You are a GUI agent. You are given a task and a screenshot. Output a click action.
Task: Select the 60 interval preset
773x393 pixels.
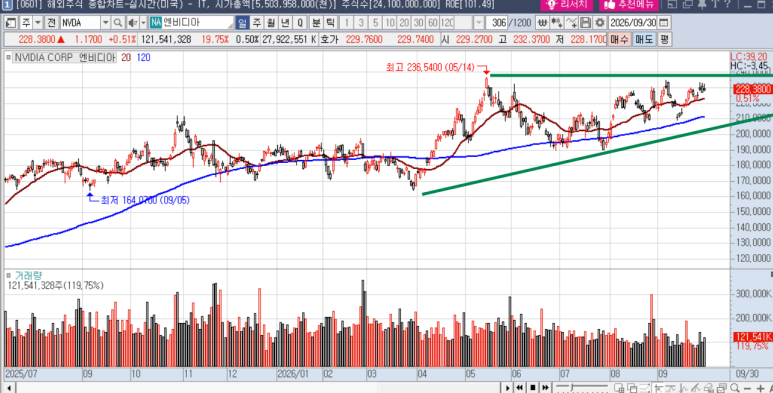(432, 23)
